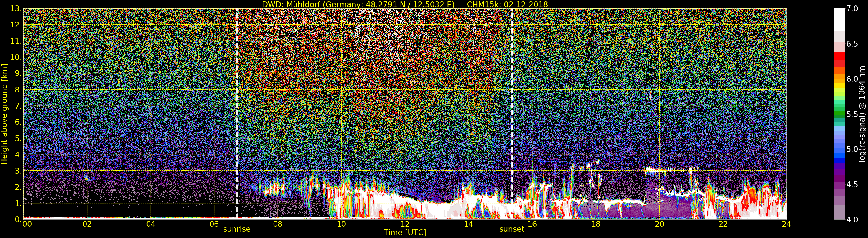Click the y-axis tick label '13.'
This screenshot has width=868, height=238.
16,9
